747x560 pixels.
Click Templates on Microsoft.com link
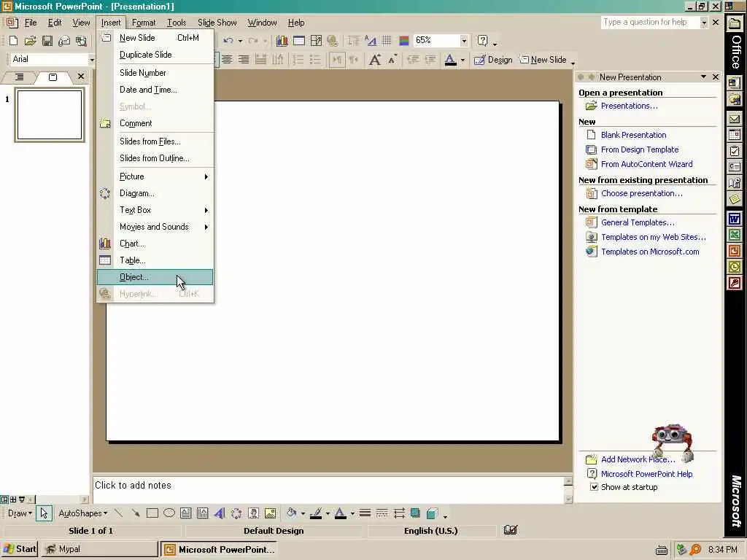[x=650, y=252]
